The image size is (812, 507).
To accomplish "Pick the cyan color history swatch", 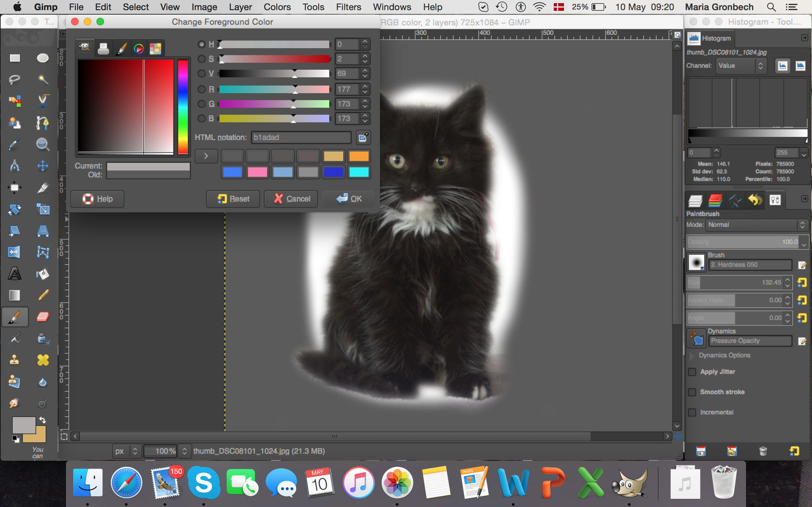I will (359, 172).
